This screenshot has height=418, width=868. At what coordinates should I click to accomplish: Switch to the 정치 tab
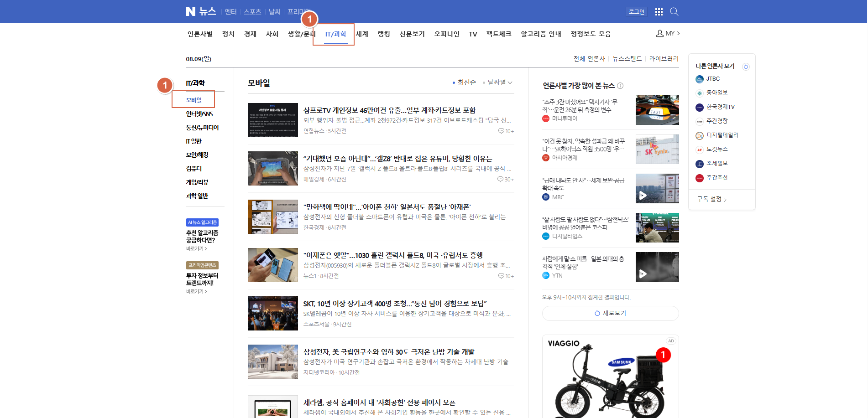228,34
